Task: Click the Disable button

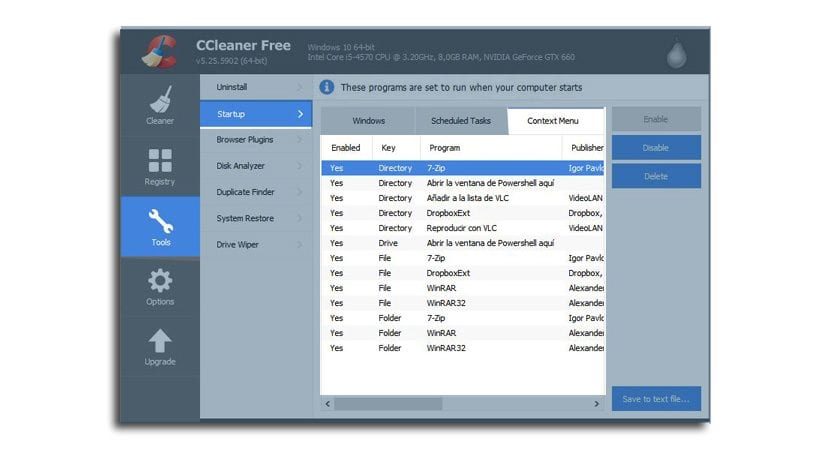Action: click(656, 148)
